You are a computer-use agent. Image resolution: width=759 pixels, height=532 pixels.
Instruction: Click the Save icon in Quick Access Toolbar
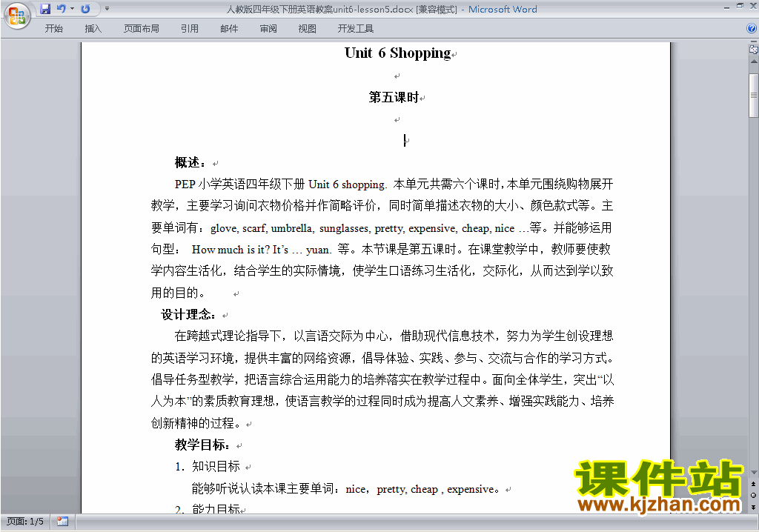tap(45, 9)
